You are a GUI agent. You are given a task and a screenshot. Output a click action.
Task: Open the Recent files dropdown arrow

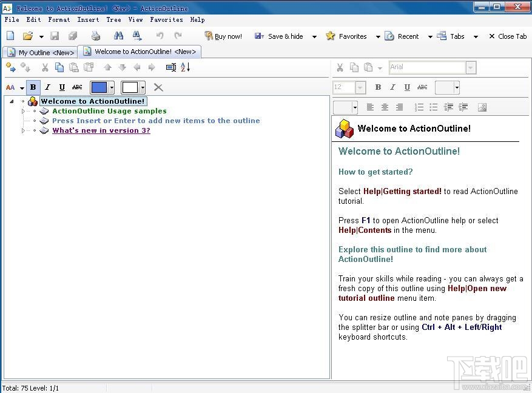(430, 36)
